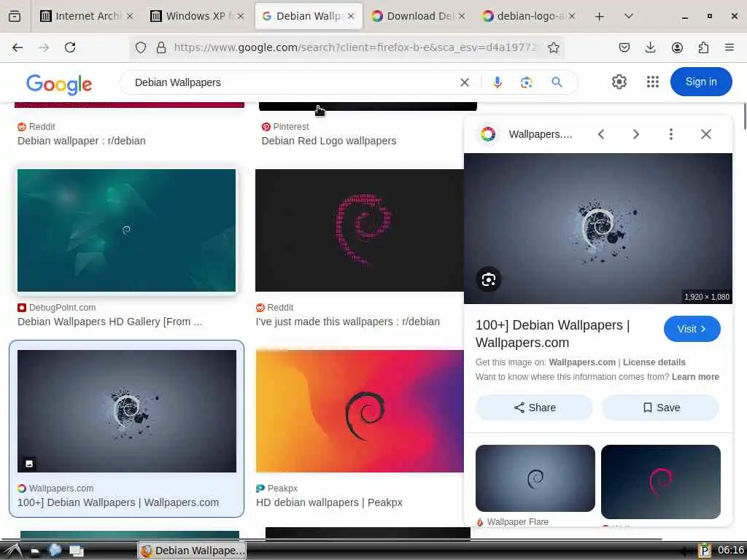Open Firefox View icon in tab bar
Image resolution: width=747 pixels, height=560 pixels.
pyautogui.click(x=15, y=16)
